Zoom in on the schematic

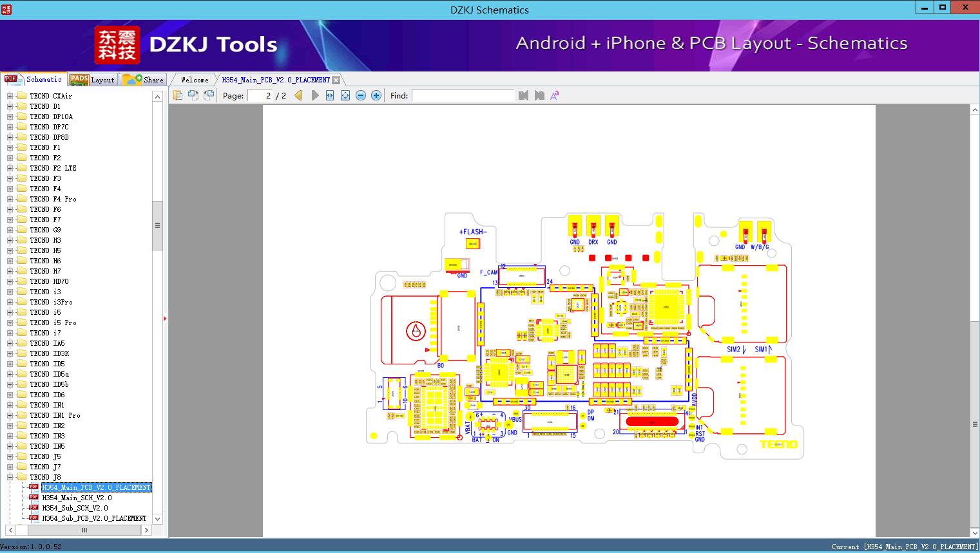click(x=376, y=95)
